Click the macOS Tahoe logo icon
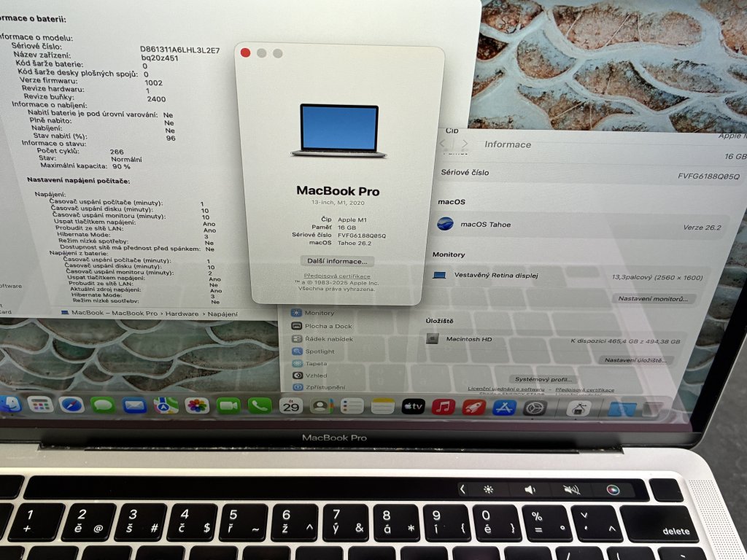 445,223
